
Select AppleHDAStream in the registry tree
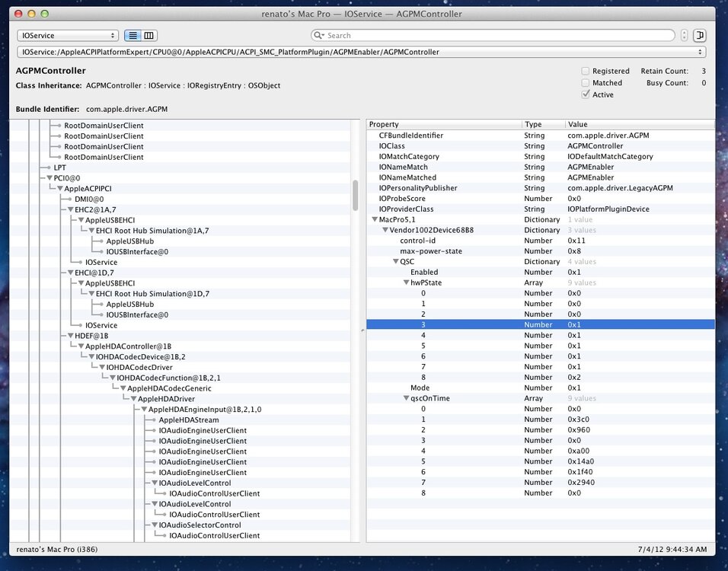click(x=188, y=419)
